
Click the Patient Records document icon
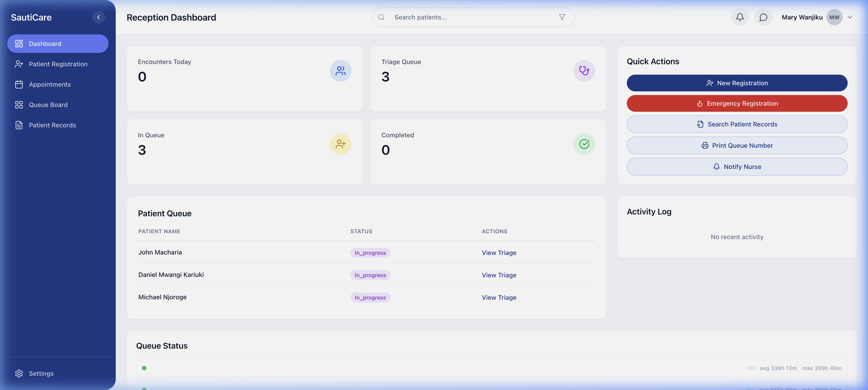coord(19,125)
